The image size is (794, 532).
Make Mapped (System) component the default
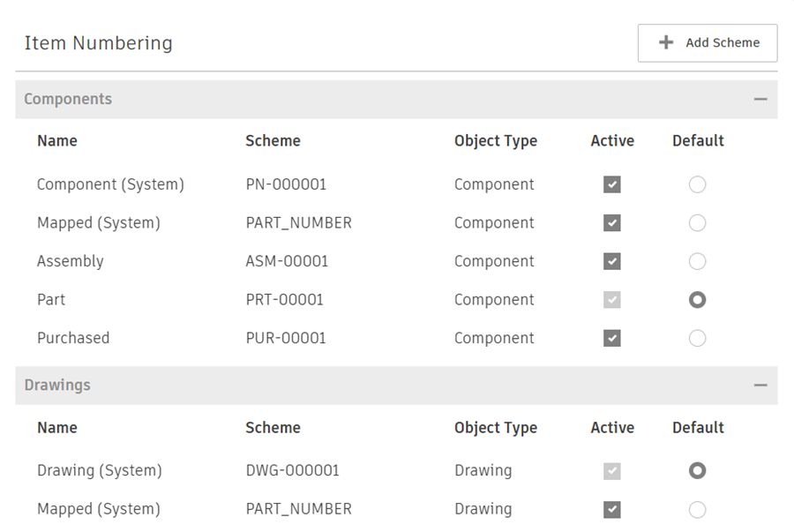click(x=697, y=223)
